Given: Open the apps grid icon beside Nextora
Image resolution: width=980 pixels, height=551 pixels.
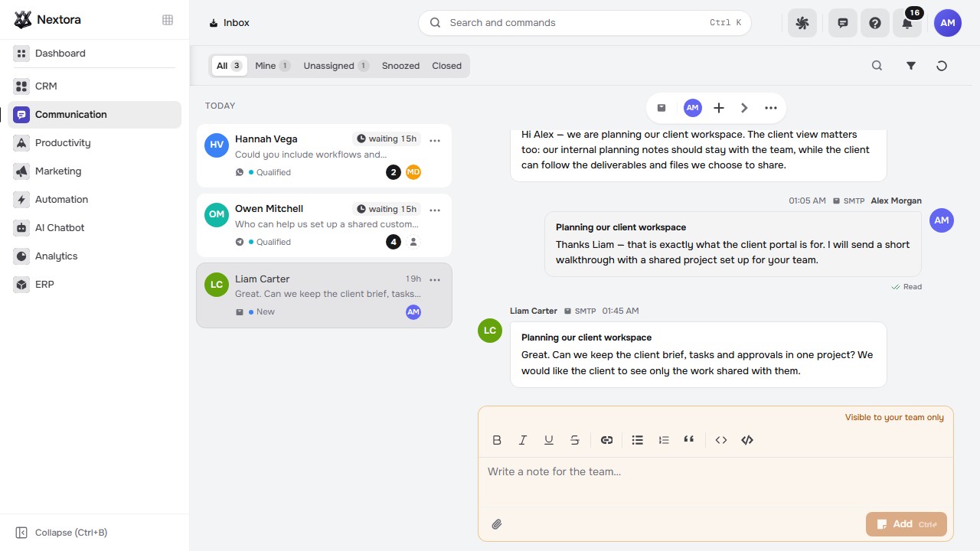Looking at the screenshot, I should [x=168, y=20].
